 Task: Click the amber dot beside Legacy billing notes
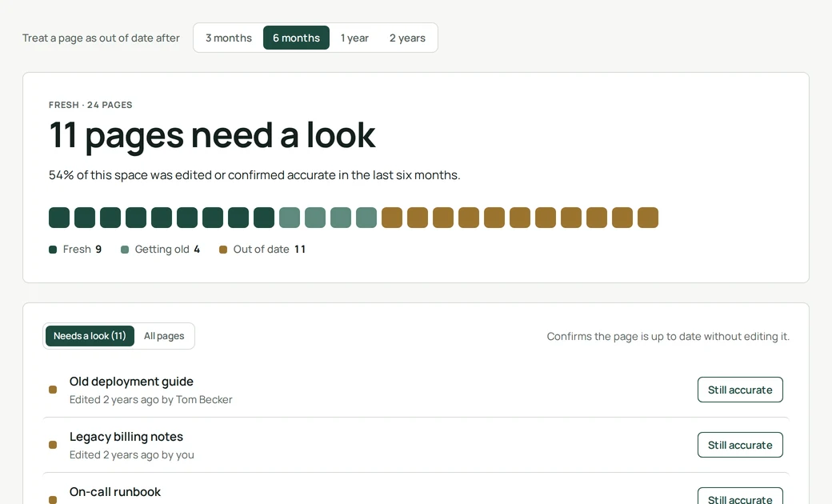click(53, 445)
